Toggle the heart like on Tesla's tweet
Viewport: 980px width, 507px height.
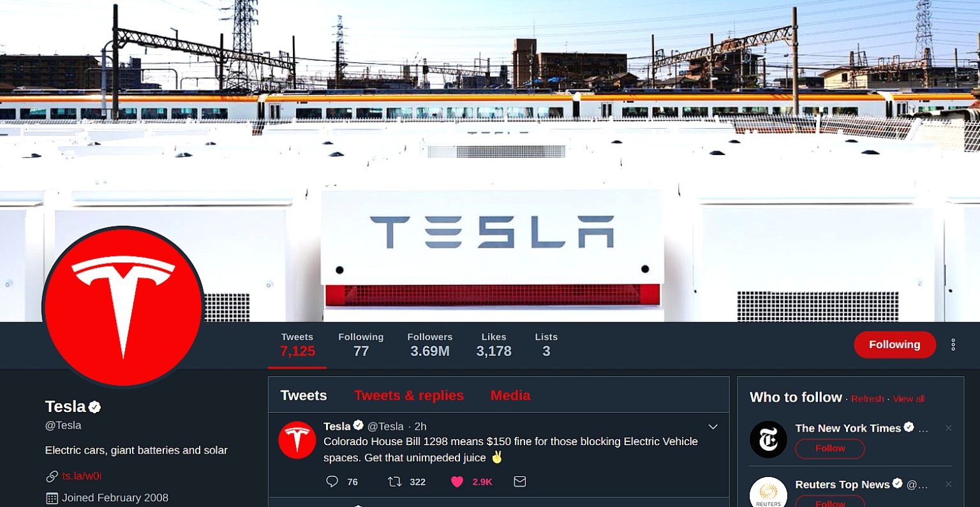point(457,481)
